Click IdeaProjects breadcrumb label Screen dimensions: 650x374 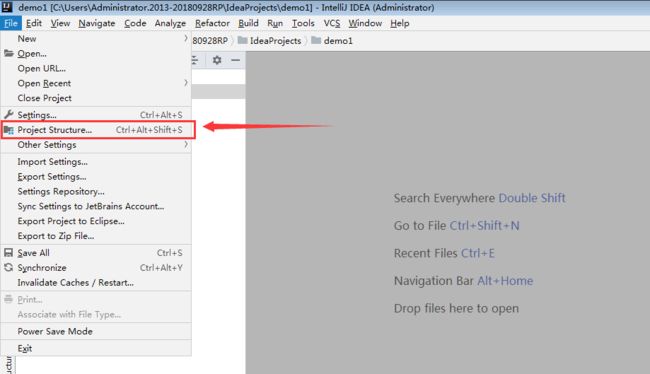click(275, 41)
